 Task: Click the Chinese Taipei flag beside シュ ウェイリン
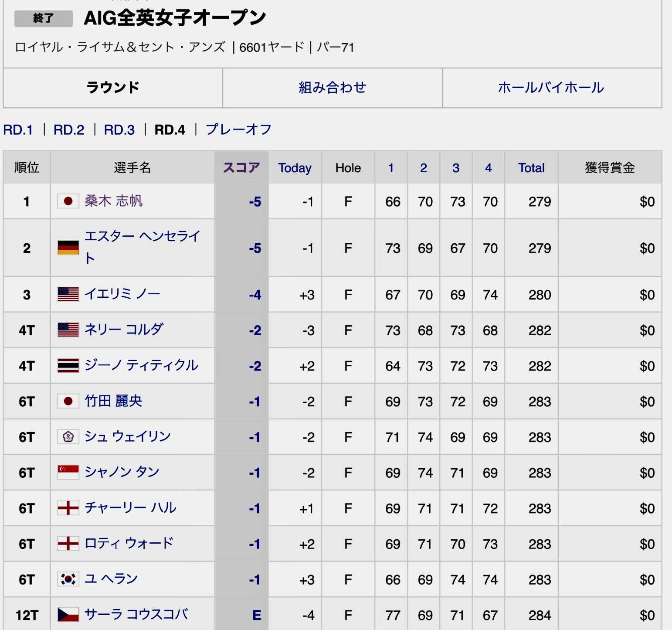pos(68,436)
